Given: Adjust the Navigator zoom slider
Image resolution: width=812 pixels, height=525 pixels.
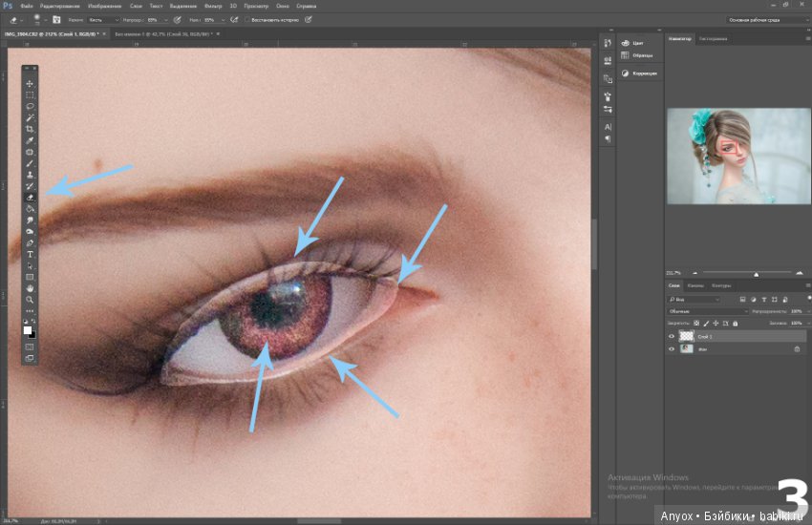Looking at the screenshot, I should click(756, 274).
